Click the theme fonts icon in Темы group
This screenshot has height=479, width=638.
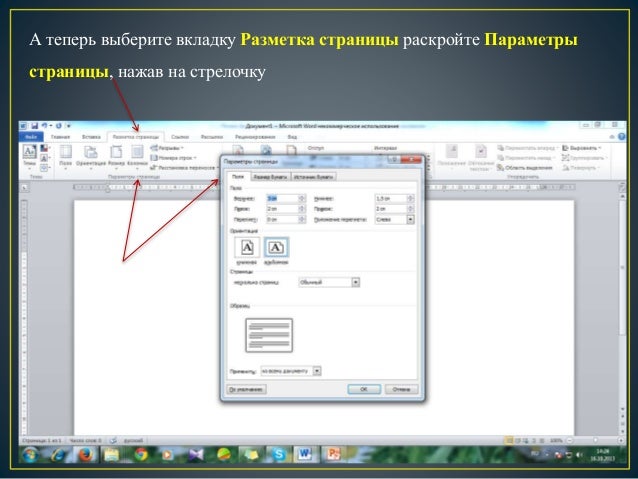tap(44, 158)
